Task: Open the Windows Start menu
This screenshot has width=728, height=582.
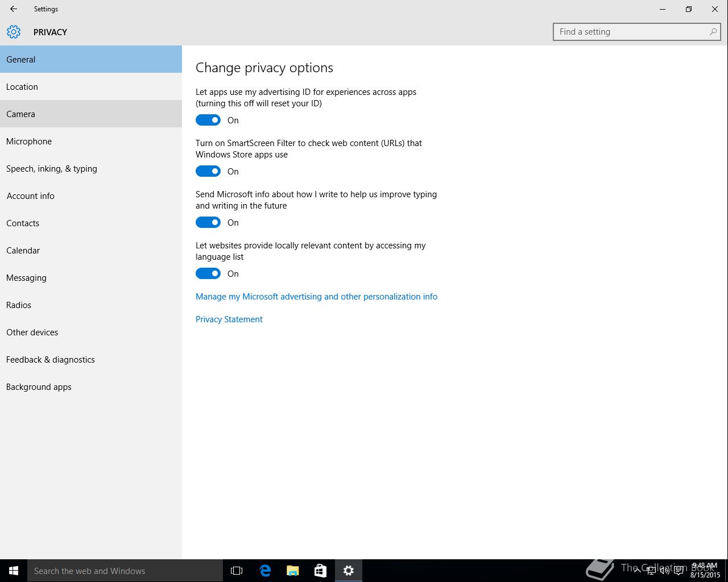Action: point(14,571)
